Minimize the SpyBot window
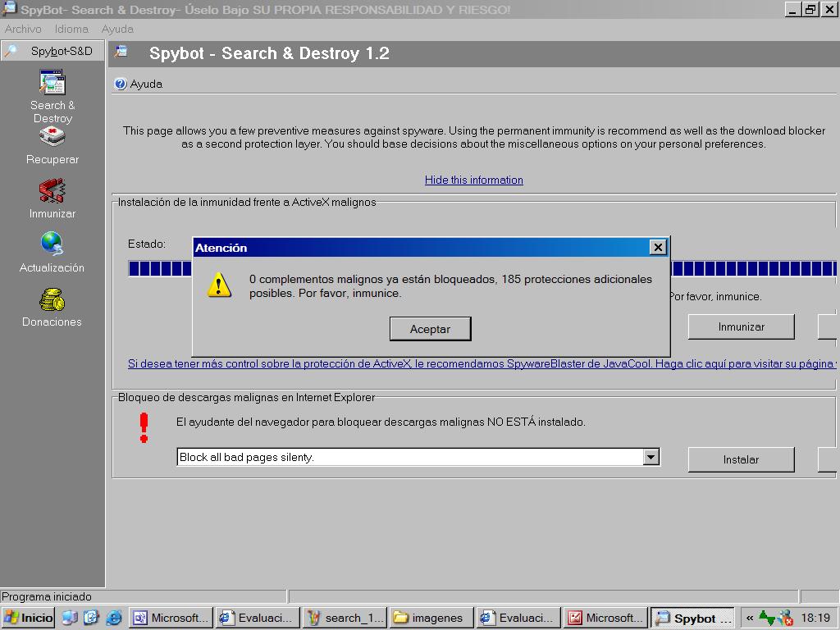Viewport: 840px width, 630px height. [x=793, y=9]
